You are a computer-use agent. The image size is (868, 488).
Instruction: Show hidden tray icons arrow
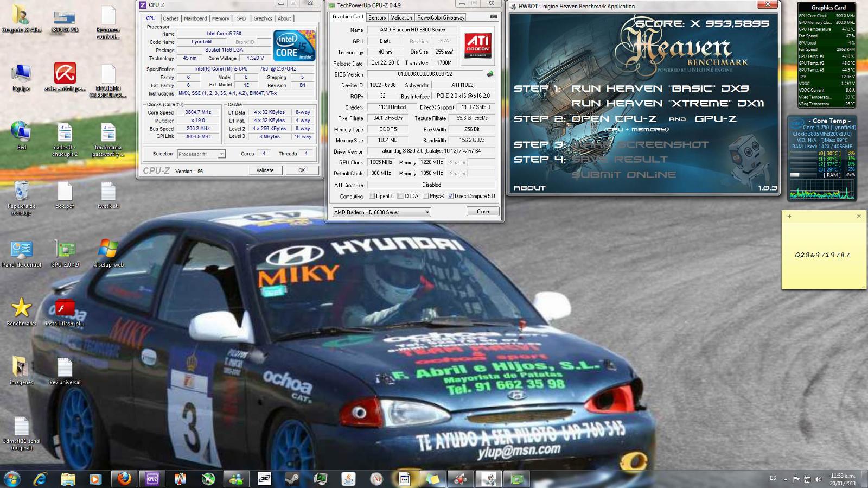point(785,479)
